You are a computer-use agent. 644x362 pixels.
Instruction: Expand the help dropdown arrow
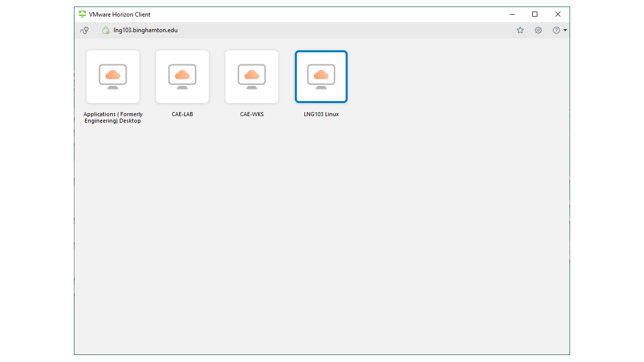566,30
